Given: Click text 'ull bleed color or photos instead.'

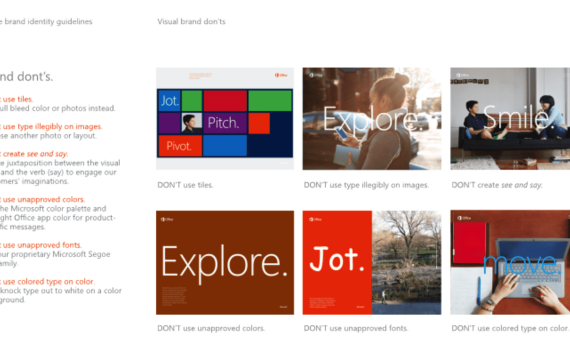Looking at the screenshot, I should (x=58, y=108).
